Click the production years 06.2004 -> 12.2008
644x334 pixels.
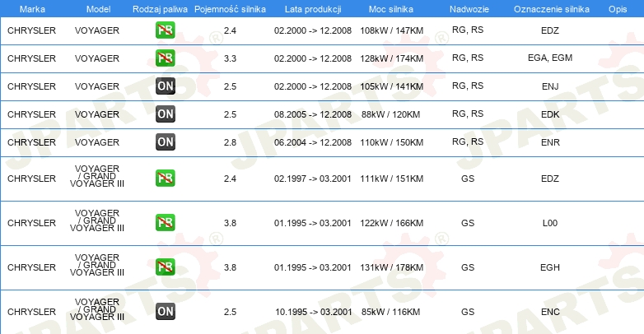(x=313, y=142)
